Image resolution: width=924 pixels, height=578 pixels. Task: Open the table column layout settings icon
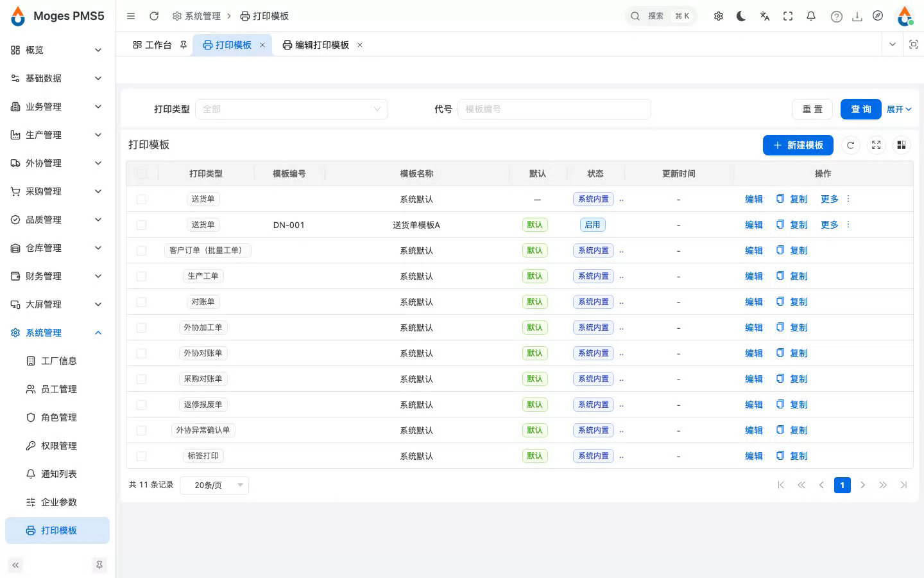pos(902,145)
